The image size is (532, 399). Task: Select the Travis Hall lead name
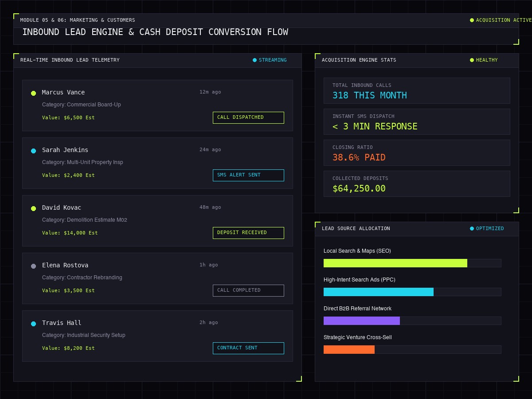62,323
